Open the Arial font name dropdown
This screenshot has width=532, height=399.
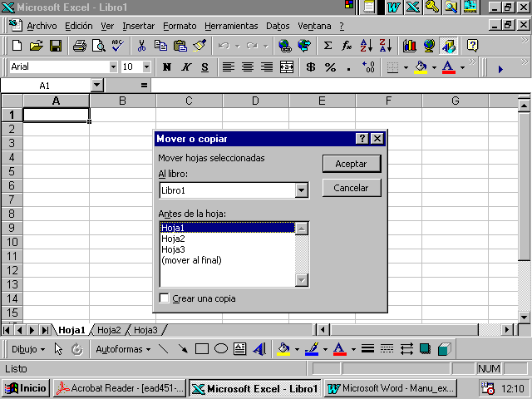pyautogui.click(x=113, y=66)
